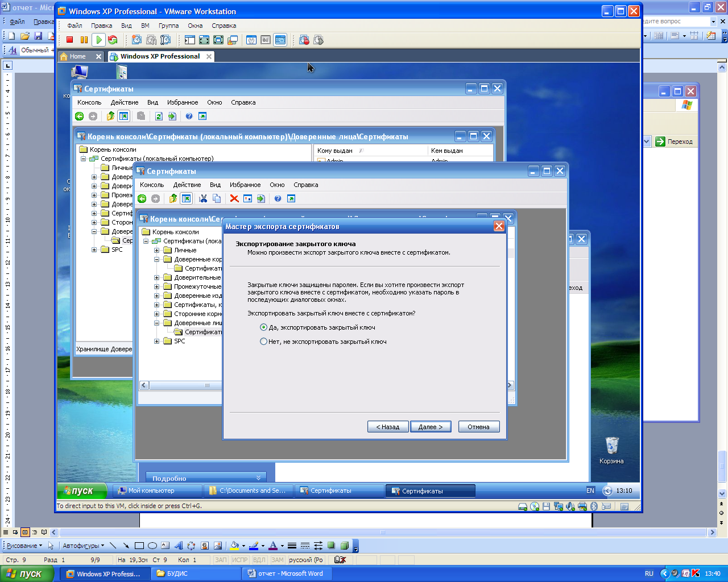This screenshot has height=582, width=728.
Task: Open the Recycle Bin Корзина on VM desktop
Action: pos(611,450)
